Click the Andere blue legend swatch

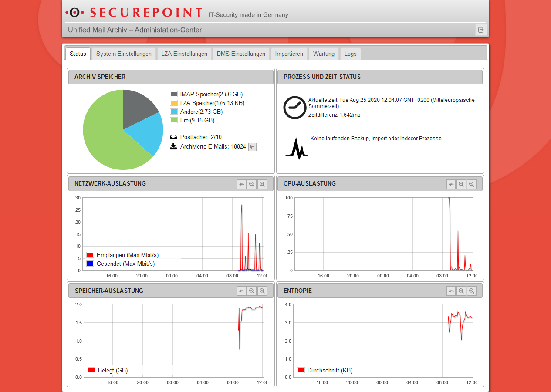tap(174, 112)
